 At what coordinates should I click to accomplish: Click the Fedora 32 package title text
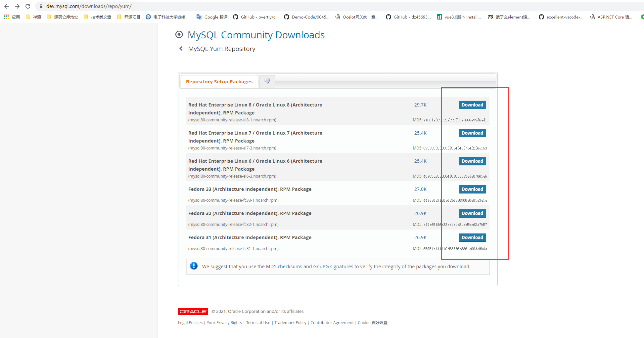coord(250,213)
